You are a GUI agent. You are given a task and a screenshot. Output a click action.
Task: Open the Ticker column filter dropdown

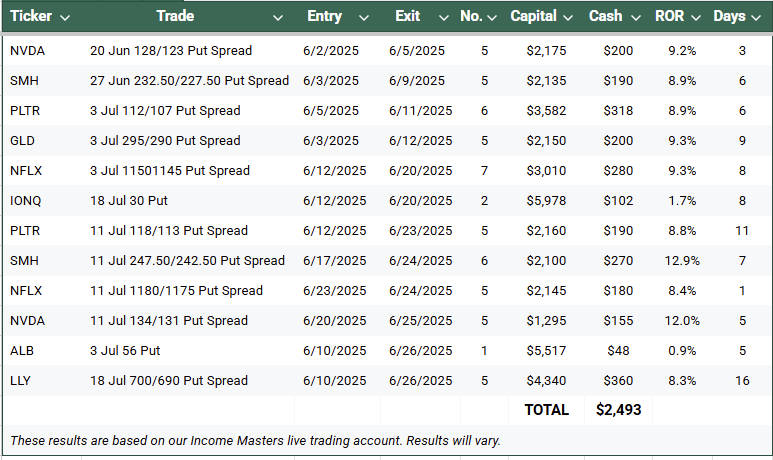coord(65,18)
